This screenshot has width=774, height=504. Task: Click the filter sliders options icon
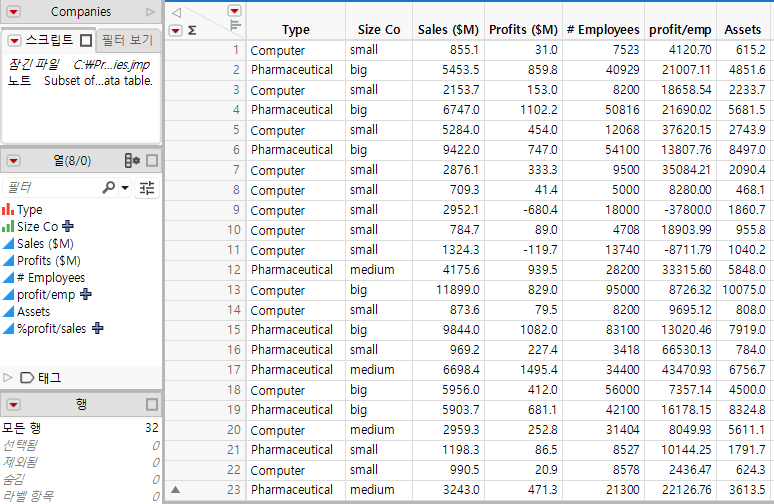point(147,188)
